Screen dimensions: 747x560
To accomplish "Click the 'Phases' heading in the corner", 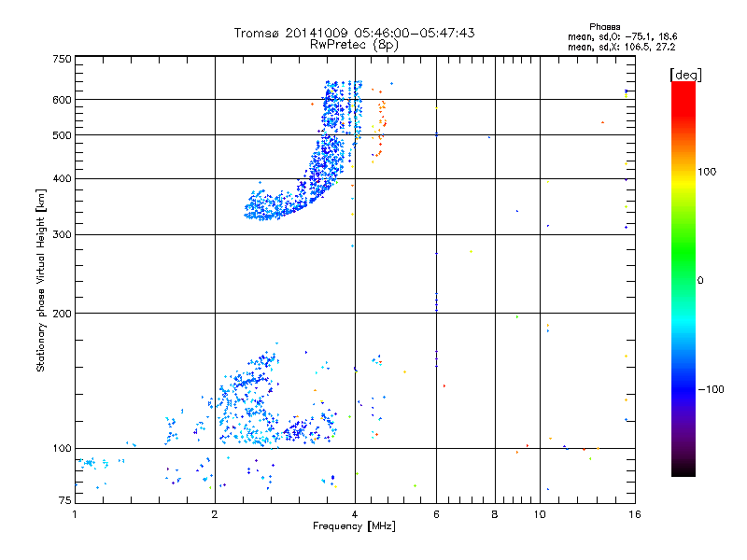I will [604, 27].
